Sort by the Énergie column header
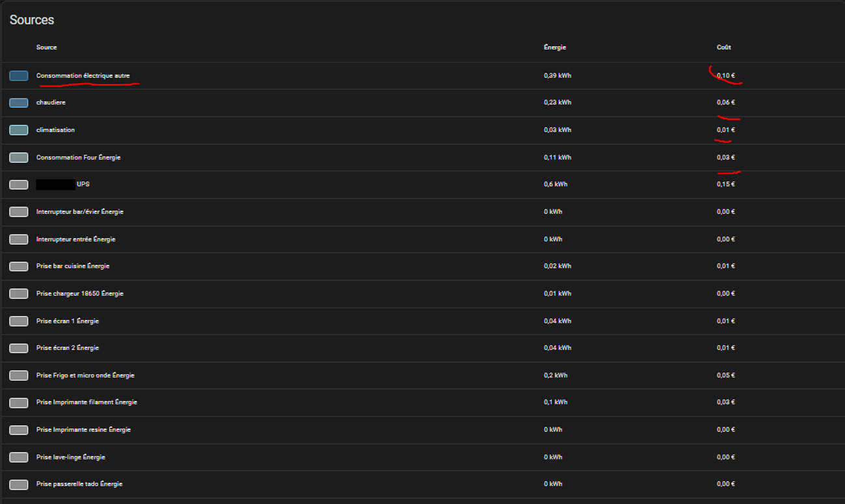The height and width of the screenshot is (504, 845). pos(555,47)
